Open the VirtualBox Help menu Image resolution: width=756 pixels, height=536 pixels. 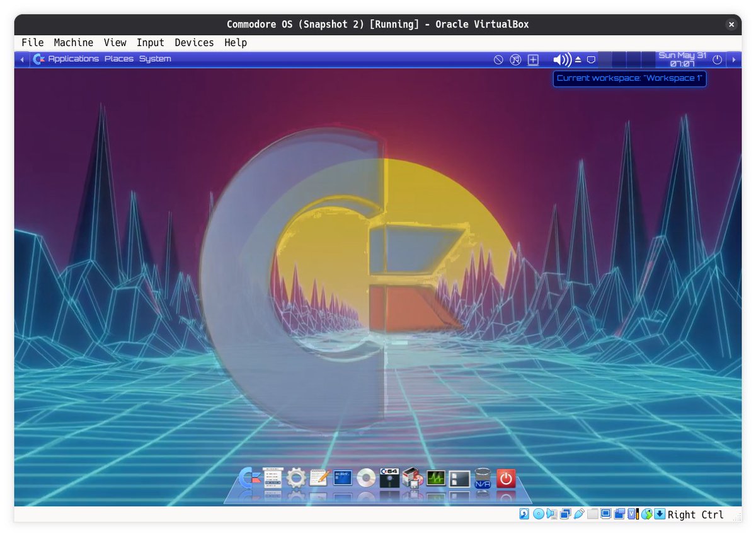click(x=236, y=43)
